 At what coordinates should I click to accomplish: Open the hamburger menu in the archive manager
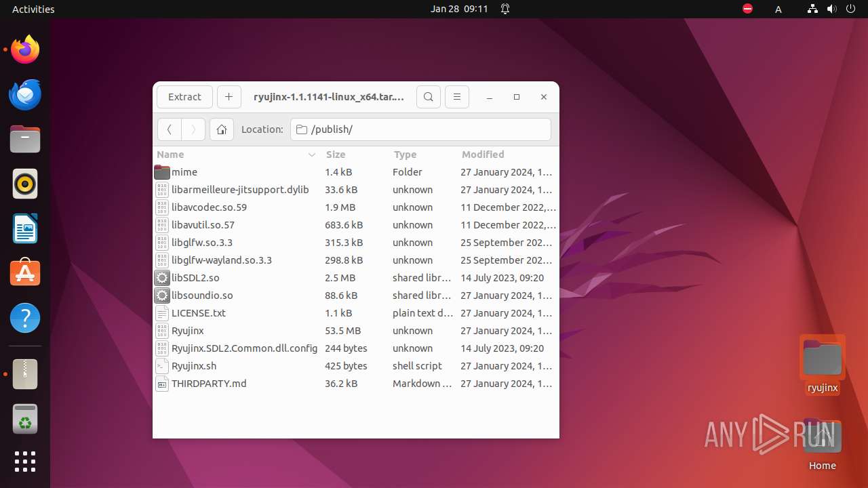point(457,97)
